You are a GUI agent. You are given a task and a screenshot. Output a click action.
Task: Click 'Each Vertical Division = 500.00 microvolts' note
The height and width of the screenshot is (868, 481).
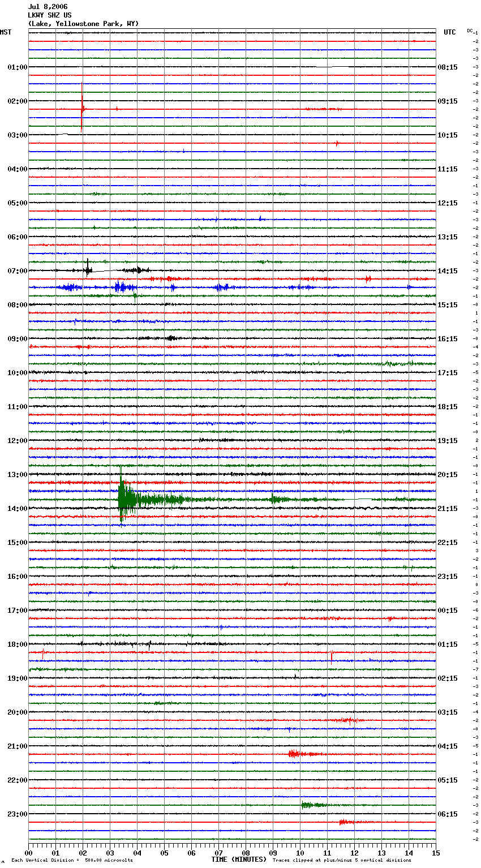pos(72,860)
